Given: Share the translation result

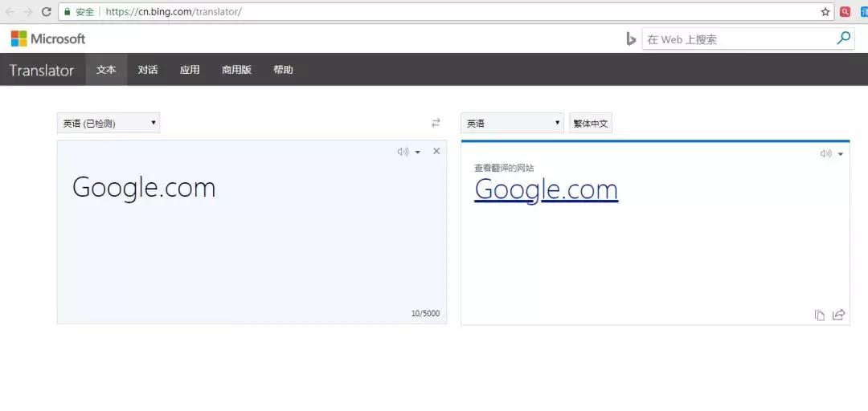Looking at the screenshot, I should pyautogui.click(x=838, y=314).
